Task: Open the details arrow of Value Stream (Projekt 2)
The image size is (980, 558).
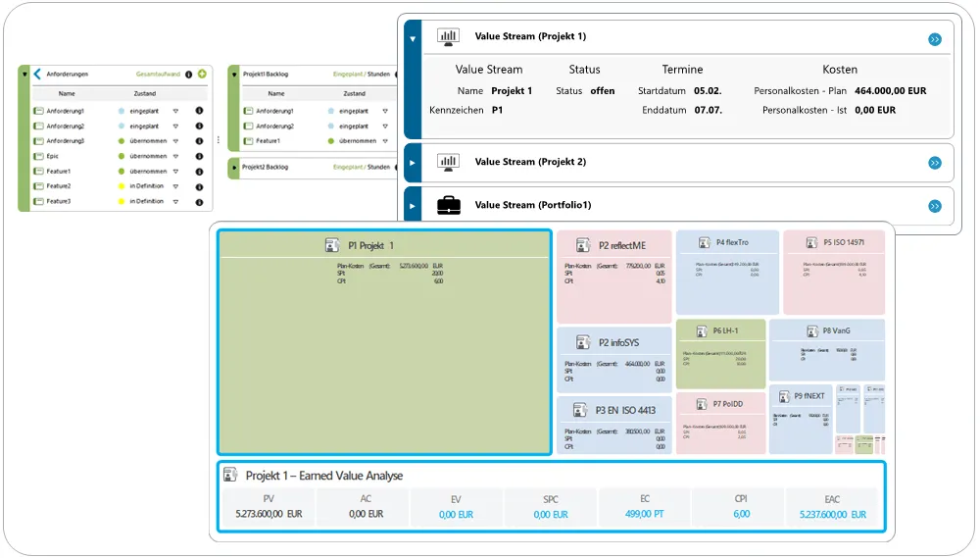Action: [x=934, y=163]
